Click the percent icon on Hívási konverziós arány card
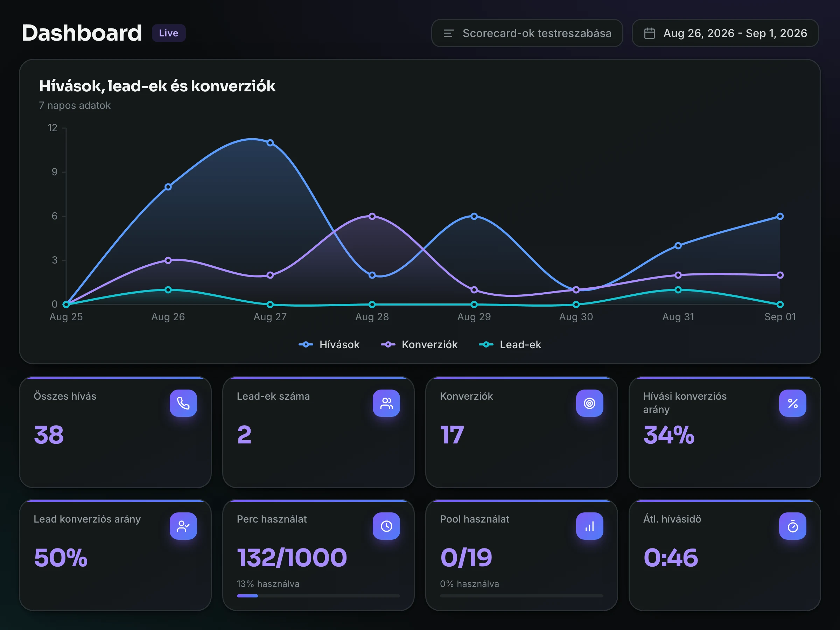 point(792,403)
